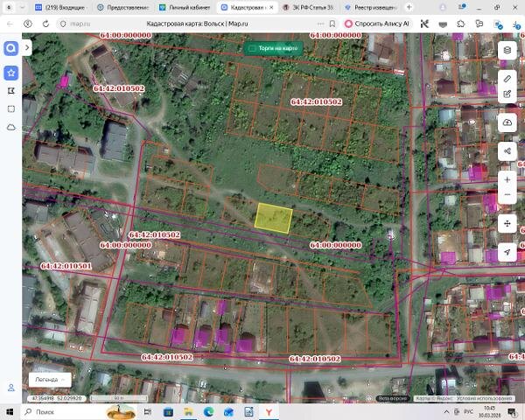Viewport: 525px width, 420px height.
Task: Switch to the '(219) Входящие' tab
Action: tap(61, 7)
